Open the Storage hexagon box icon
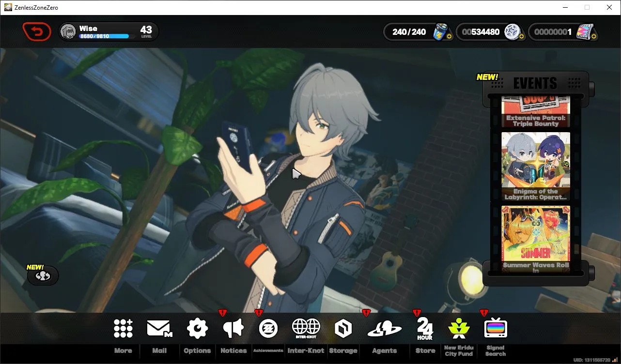The image size is (621, 364). [x=343, y=329]
